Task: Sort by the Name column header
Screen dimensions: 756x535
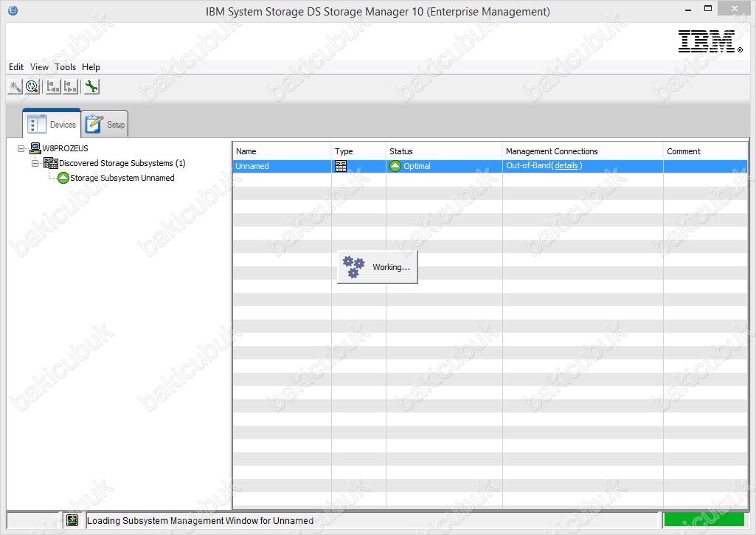Action: click(282, 151)
